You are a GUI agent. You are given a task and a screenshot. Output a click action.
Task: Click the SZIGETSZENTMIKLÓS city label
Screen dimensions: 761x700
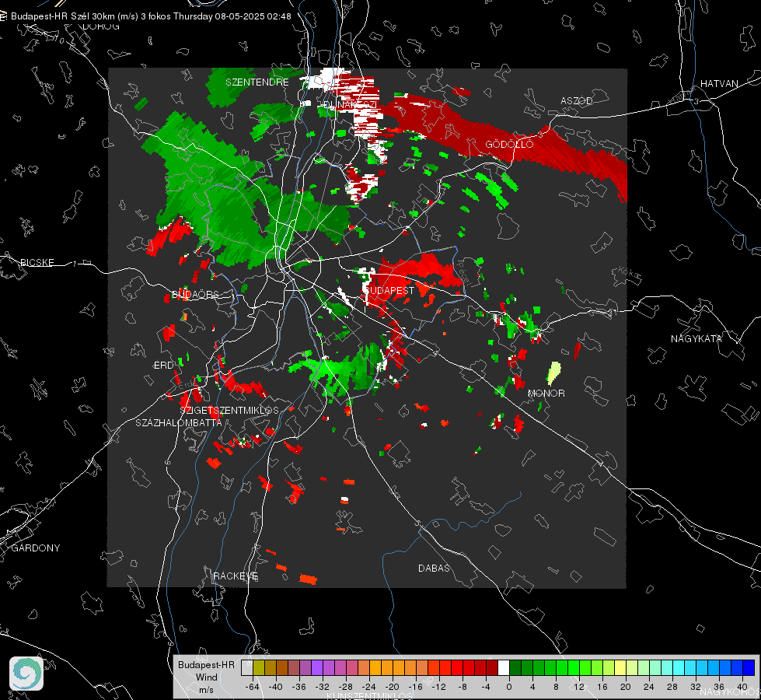pyautogui.click(x=229, y=411)
